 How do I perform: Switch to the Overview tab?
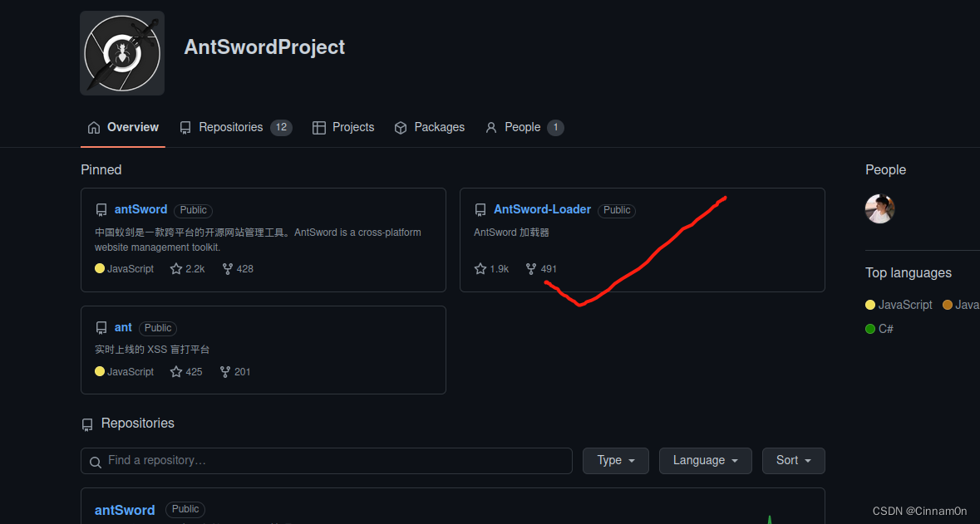coord(122,127)
